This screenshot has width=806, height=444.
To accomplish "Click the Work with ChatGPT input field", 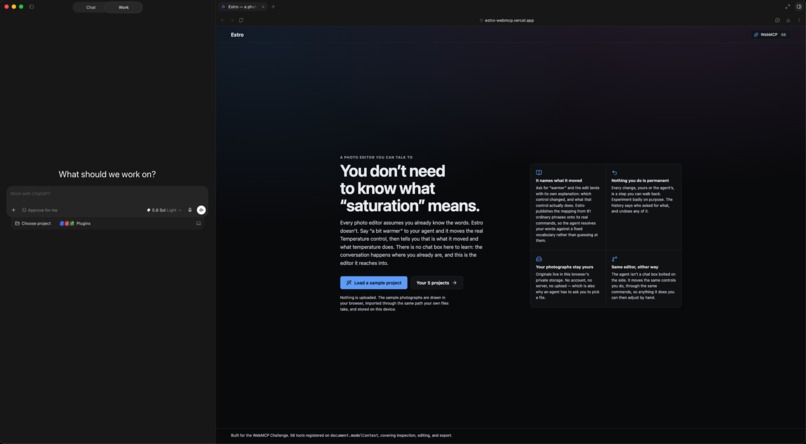I will tap(107, 194).
